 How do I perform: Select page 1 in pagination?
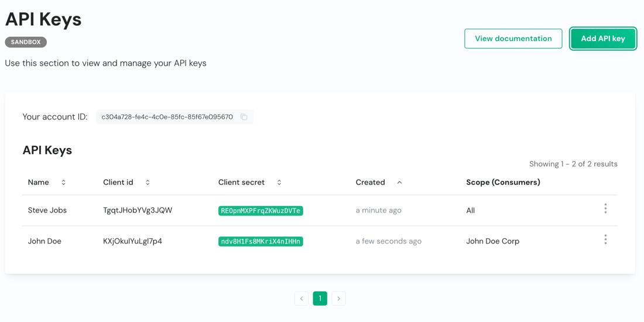(x=320, y=299)
